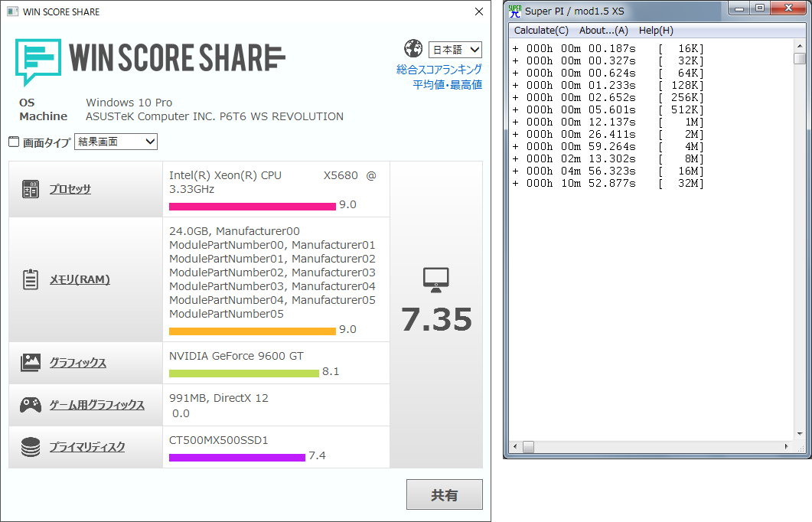This screenshot has height=522, width=812.
Task: Click Super PI horizontal scrollbar thumb
Action: coord(528,446)
